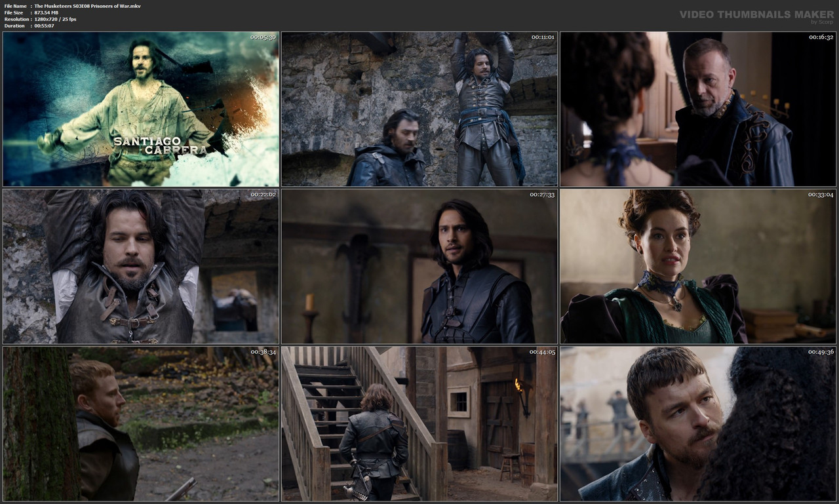
Task: Select the staircase scene thumbnail at 00:44:05
Action: (419, 424)
